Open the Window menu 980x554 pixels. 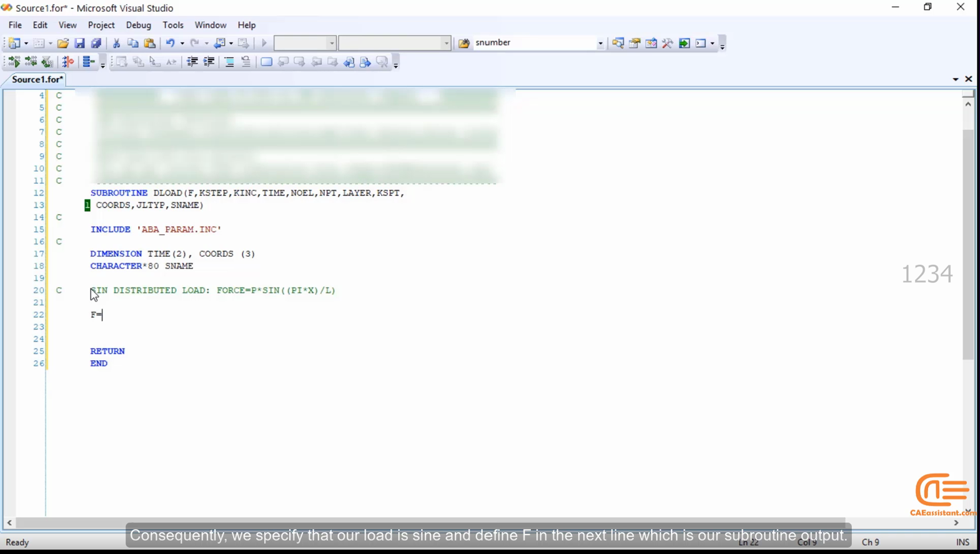click(210, 25)
